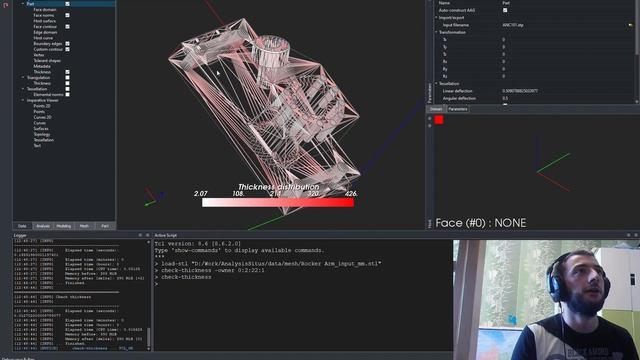
Task: Edit the Rz transformation value
Action: 567,76
